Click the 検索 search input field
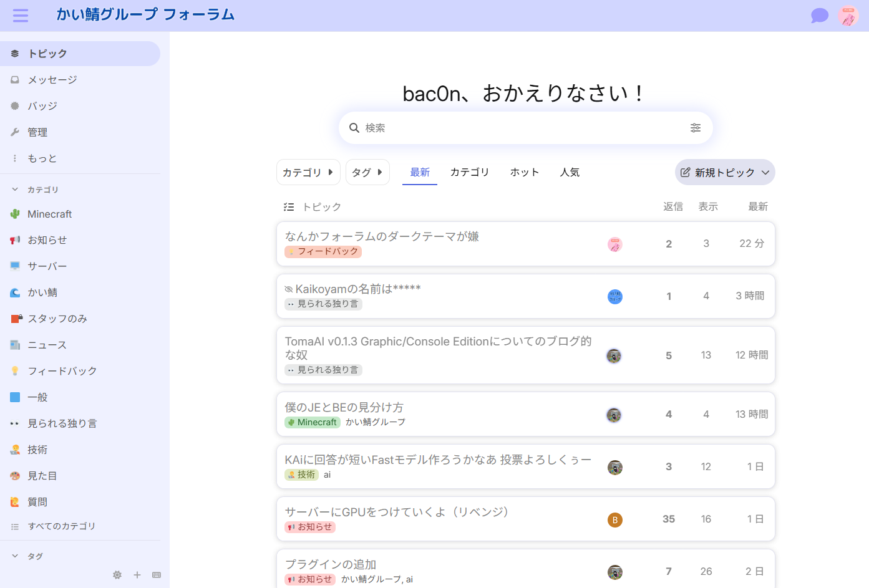869x588 pixels. coord(518,128)
